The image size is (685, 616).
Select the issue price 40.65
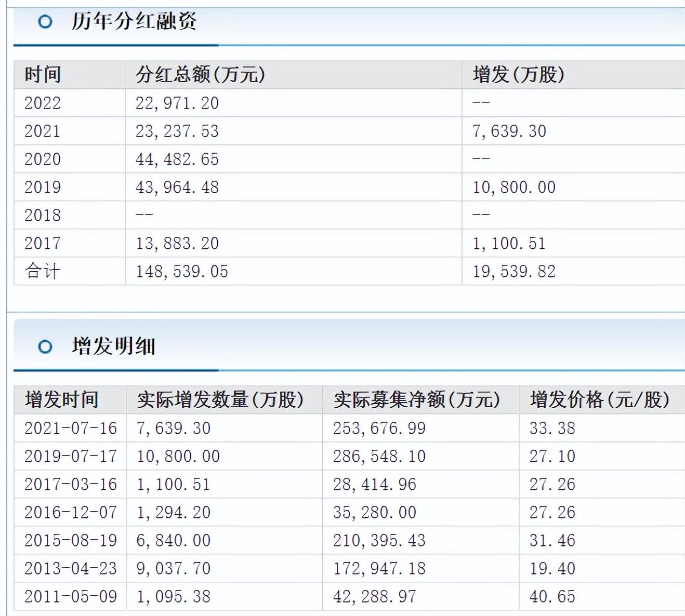coord(552,596)
